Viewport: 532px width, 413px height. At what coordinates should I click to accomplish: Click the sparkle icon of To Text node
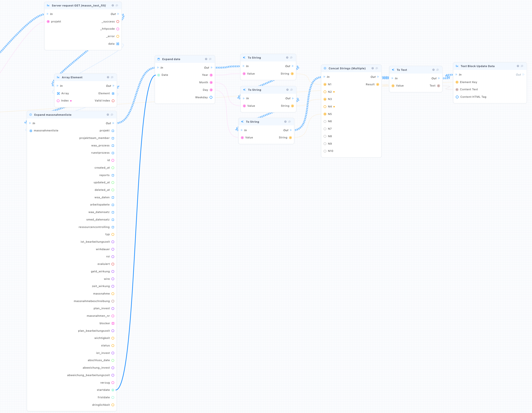tap(393, 70)
